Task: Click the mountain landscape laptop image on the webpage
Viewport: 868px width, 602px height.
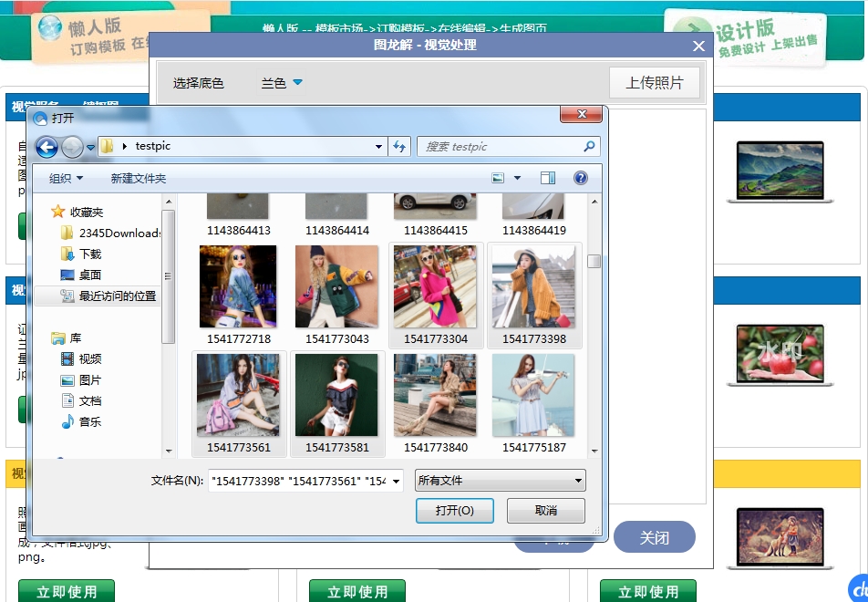Action: [x=780, y=172]
